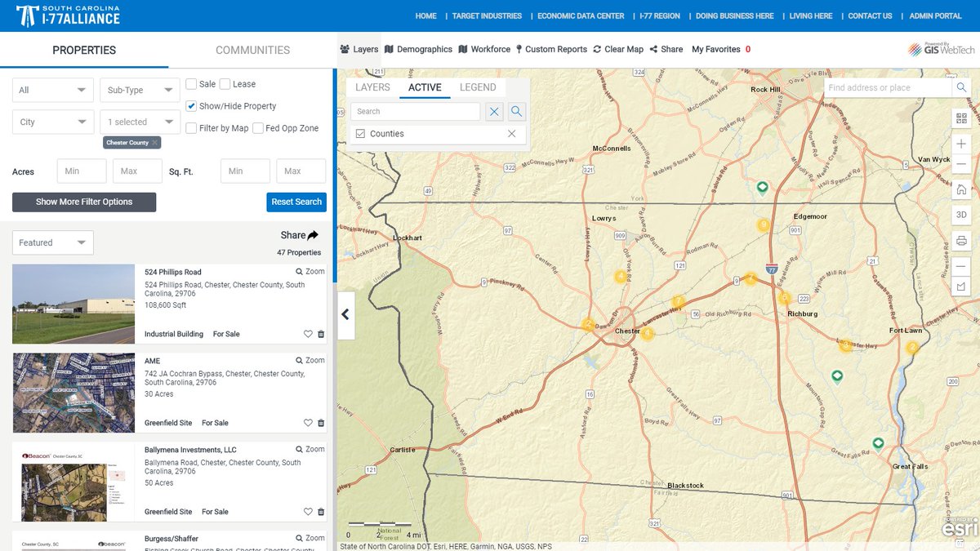Image resolution: width=980 pixels, height=551 pixels.
Task: Zoom to 524 Phillips Road property
Action: pos(310,271)
